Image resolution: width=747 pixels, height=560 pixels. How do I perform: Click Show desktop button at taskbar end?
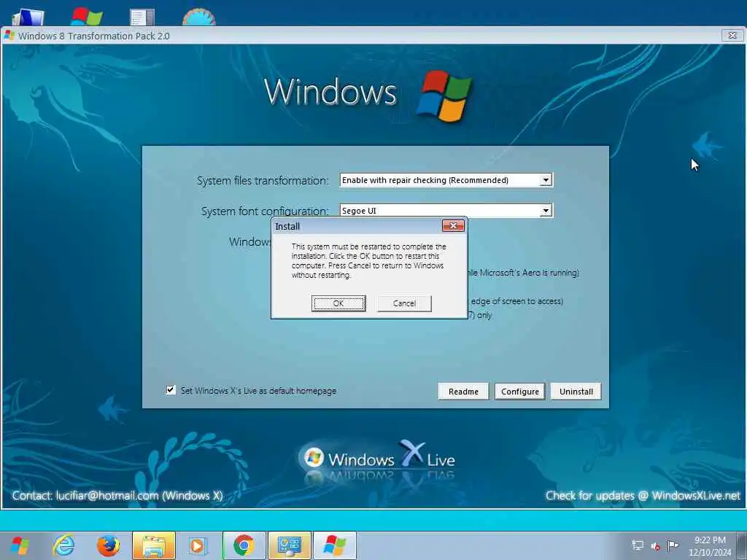pyautogui.click(x=742, y=545)
